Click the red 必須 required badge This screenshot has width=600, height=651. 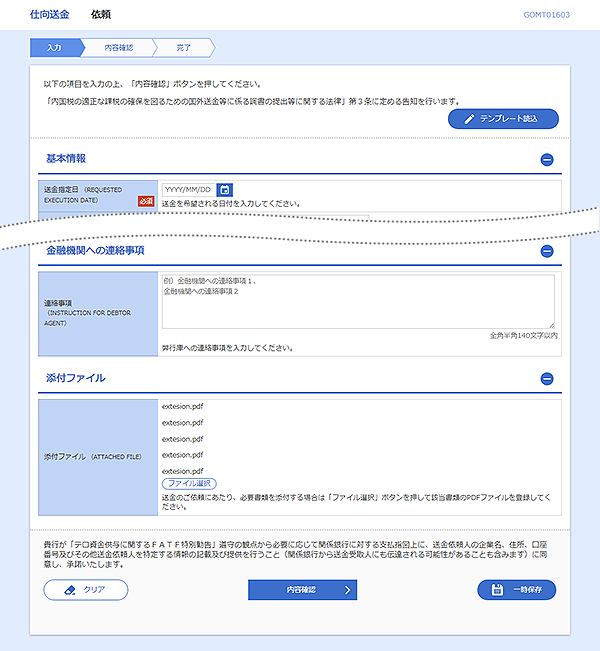[x=146, y=201]
